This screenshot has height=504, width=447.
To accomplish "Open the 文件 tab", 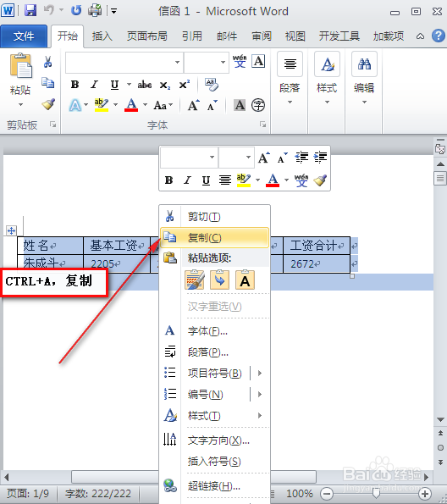I will click(x=24, y=36).
